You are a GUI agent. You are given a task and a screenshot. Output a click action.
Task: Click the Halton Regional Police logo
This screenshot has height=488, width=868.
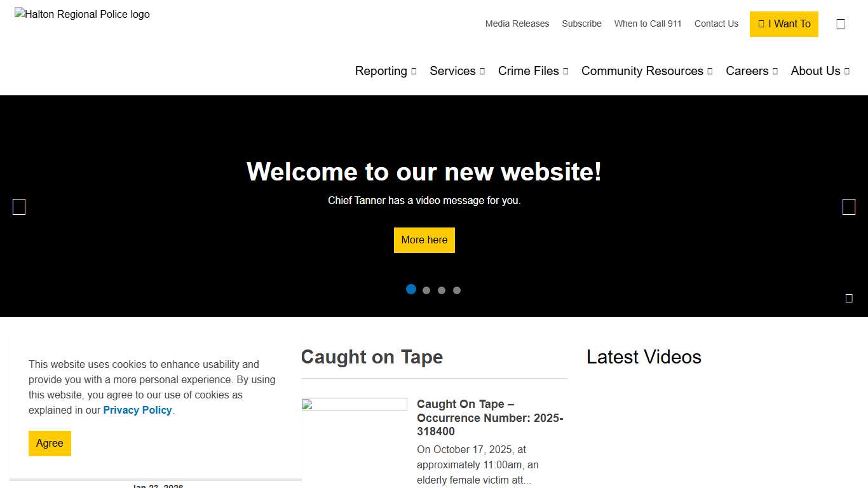pos(83,15)
